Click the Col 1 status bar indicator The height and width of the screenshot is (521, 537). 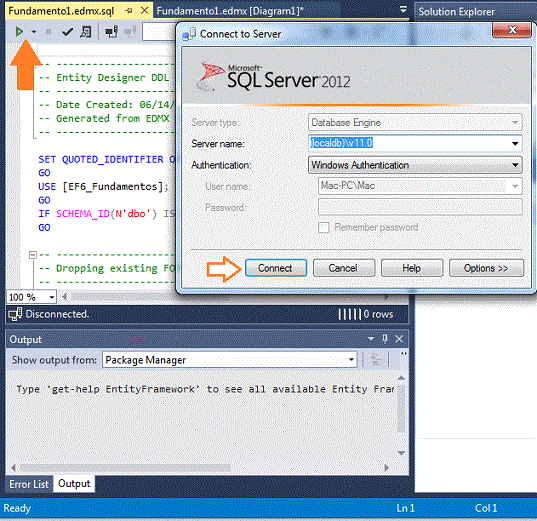(x=486, y=508)
